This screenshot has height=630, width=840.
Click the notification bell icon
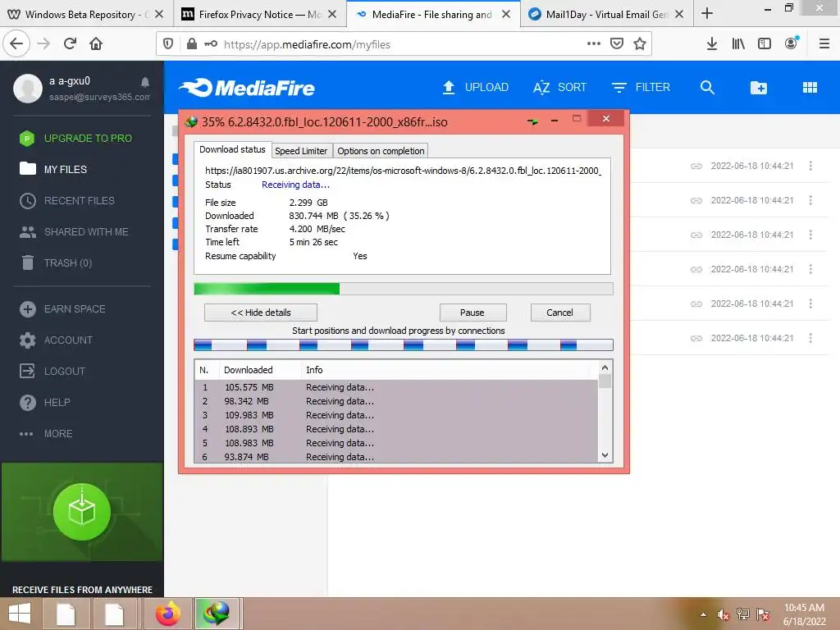point(145,82)
